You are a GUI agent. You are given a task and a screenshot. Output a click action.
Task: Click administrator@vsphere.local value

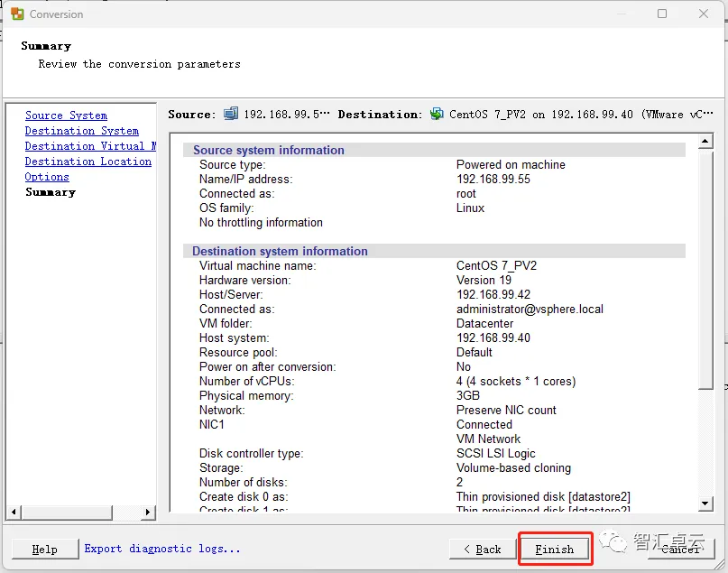[530, 310]
